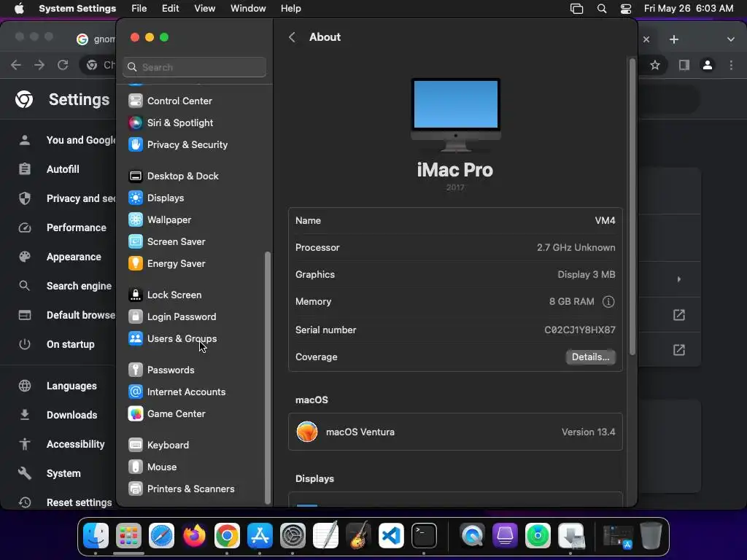Reload the page in Chrome

coord(63,65)
